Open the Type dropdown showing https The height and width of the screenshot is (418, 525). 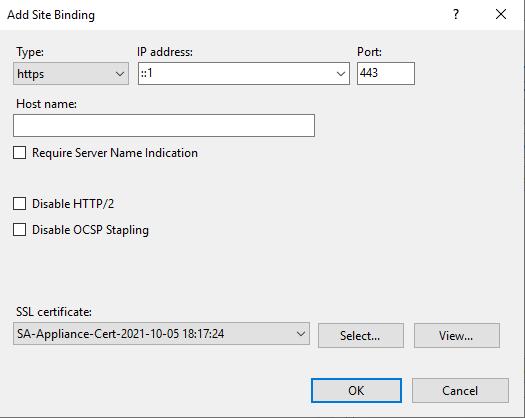(71, 74)
